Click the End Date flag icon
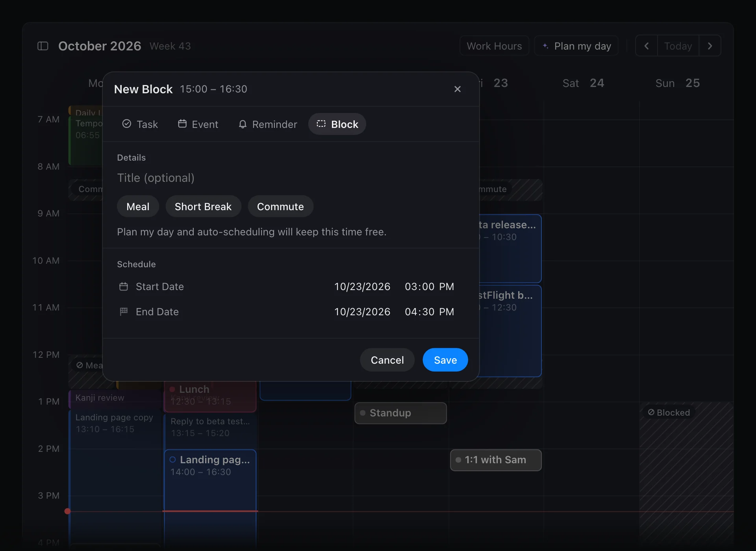 pyautogui.click(x=124, y=312)
